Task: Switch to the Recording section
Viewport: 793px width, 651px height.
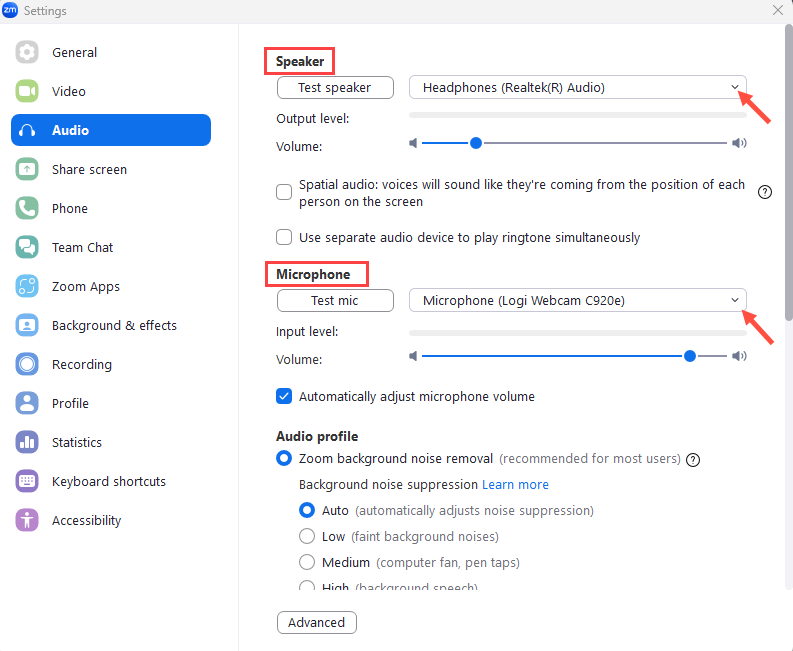Action: [111, 364]
